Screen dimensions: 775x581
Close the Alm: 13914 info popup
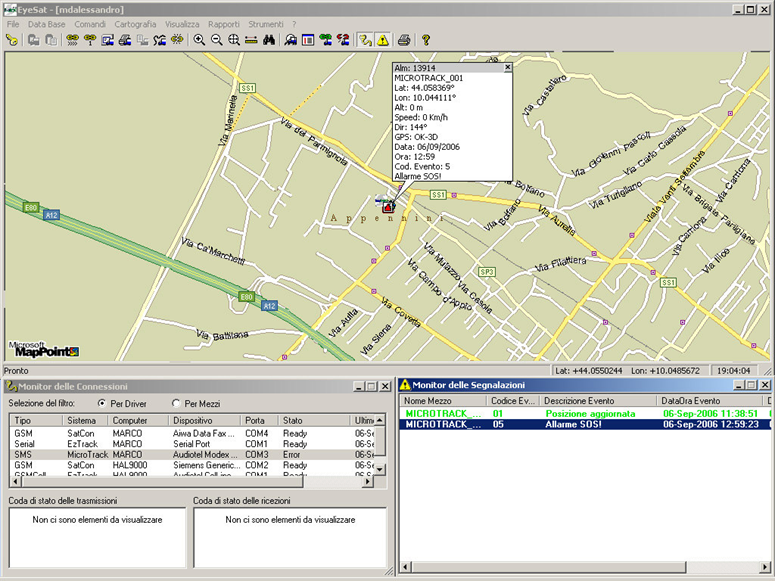point(507,67)
